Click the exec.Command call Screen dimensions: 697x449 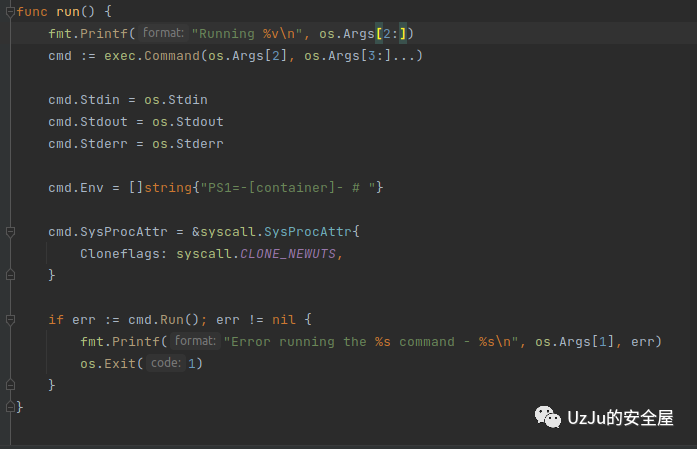tap(152, 56)
